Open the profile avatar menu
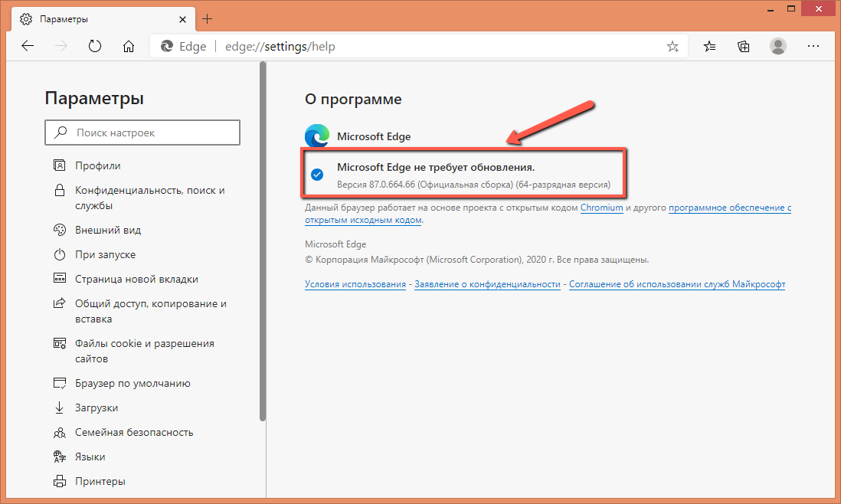The image size is (841, 504). [x=778, y=47]
